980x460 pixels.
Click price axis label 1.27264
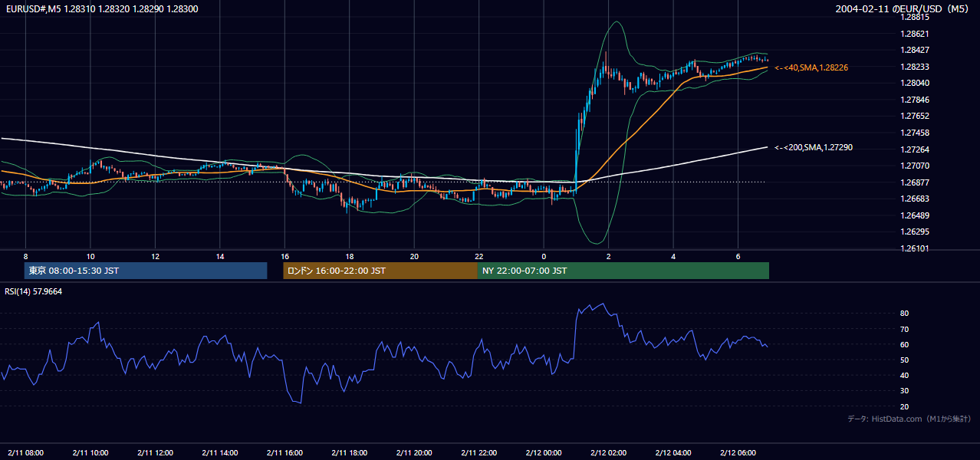(914, 149)
